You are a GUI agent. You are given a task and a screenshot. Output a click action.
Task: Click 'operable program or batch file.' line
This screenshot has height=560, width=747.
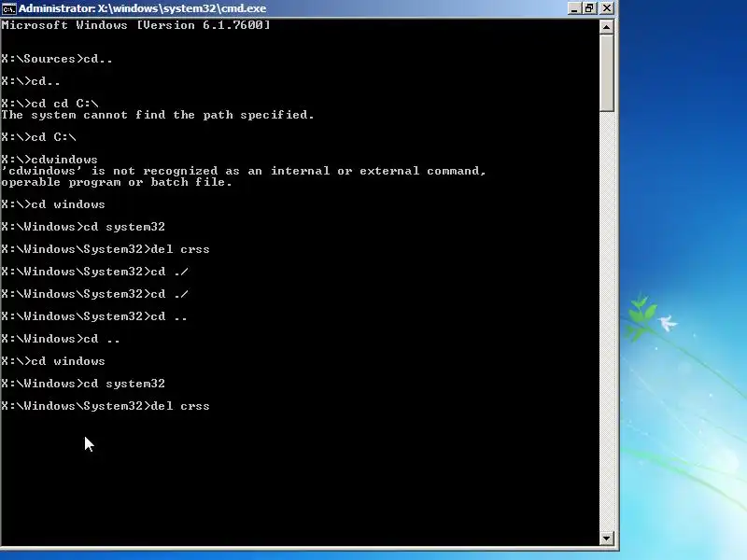click(x=117, y=182)
